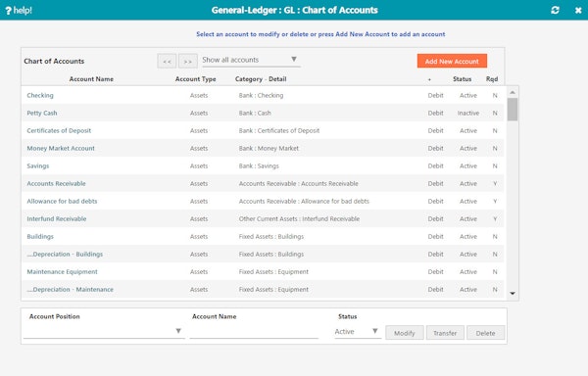The image size is (588, 376).
Task: Click the Account Name column header
Action: tap(91, 79)
